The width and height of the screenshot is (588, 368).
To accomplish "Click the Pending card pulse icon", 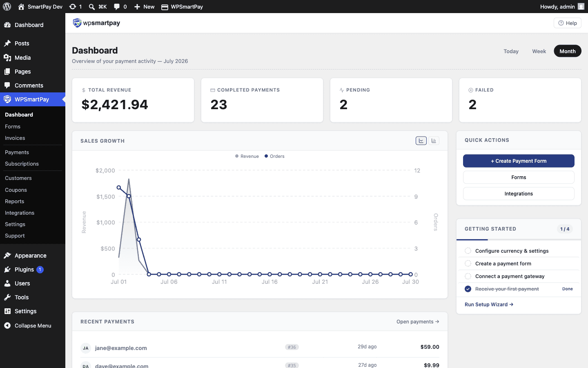I will 342,90.
